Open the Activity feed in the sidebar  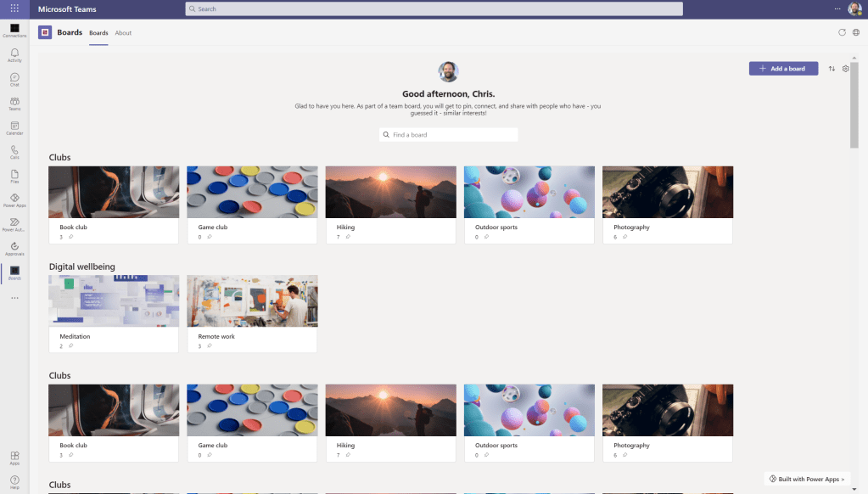[x=14, y=55]
